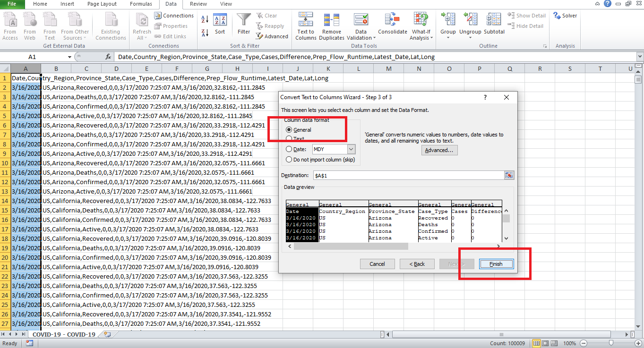The image size is (644, 348).
Task: Click the Back button in wizard
Action: (417, 264)
